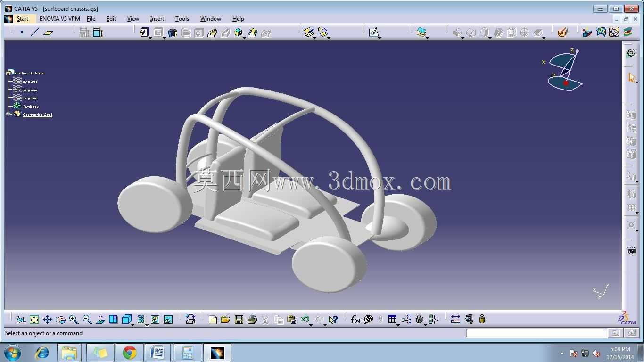This screenshot has height=362, width=644.
Task: Click the Zoom In magnifier
Action: (74, 320)
